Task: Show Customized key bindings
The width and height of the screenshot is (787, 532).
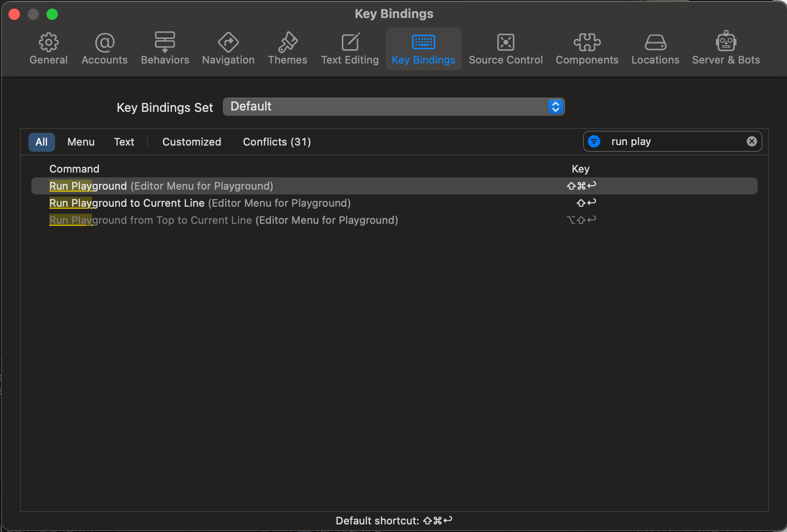Action: [x=192, y=142]
